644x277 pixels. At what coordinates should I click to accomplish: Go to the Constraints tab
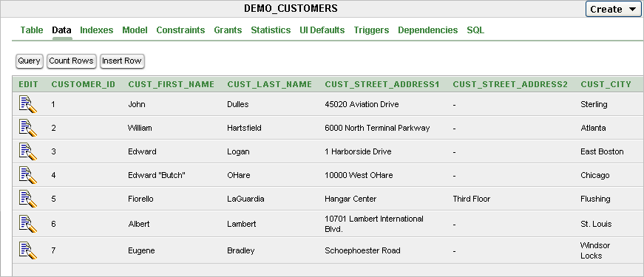pos(180,30)
